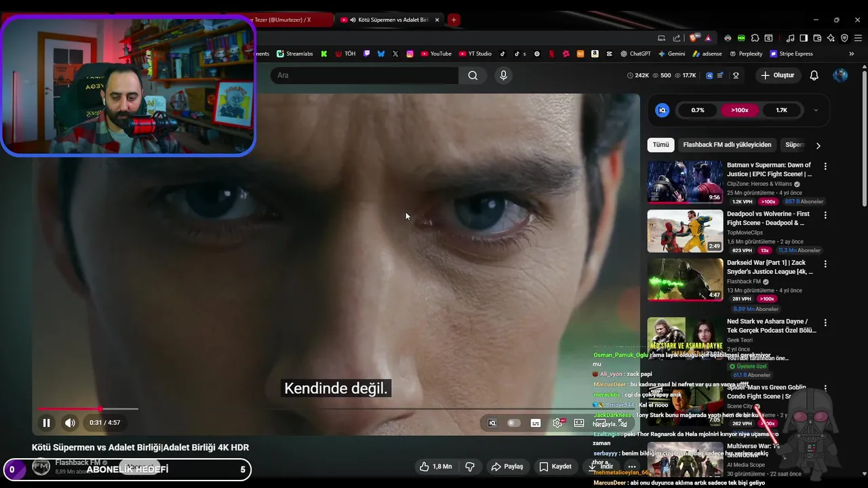Screen dimensions: 868x488
Task: Open options menu for Darkseid War video
Action: [x=825, y=264]
